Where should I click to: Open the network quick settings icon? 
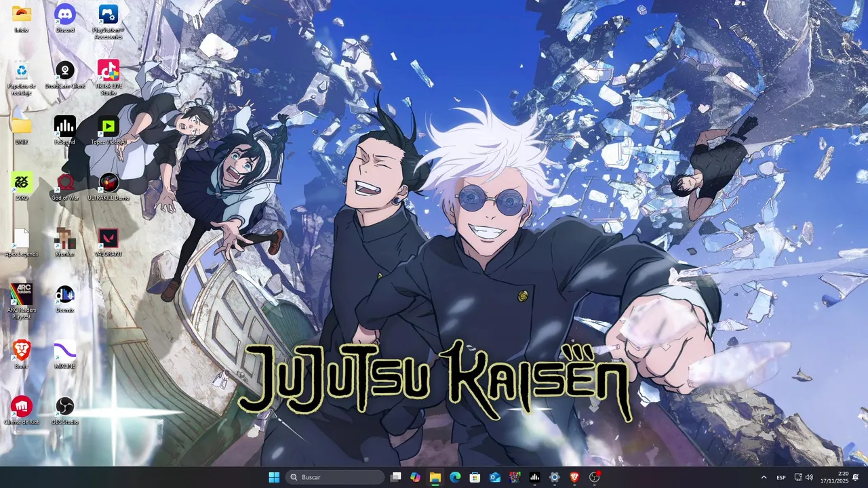coord(798,477)
